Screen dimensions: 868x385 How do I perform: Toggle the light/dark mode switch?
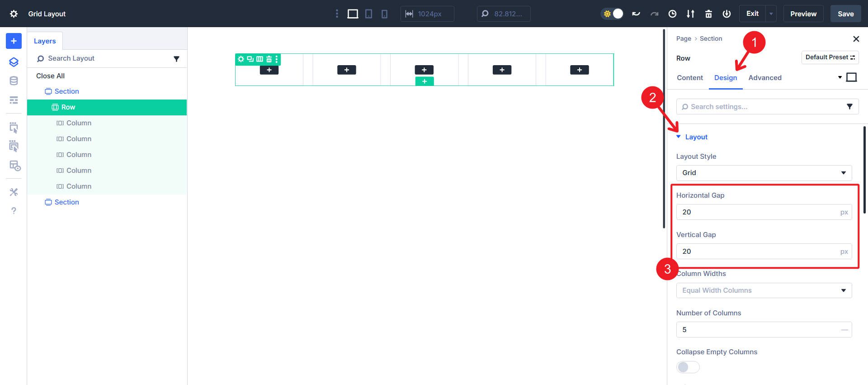(613, 14)
